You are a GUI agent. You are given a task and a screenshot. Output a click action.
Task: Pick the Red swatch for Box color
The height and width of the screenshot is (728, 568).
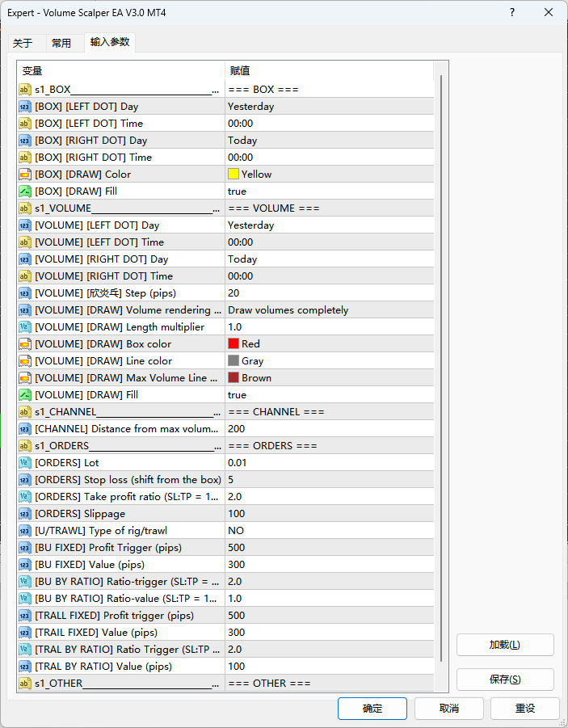(234, 343)
